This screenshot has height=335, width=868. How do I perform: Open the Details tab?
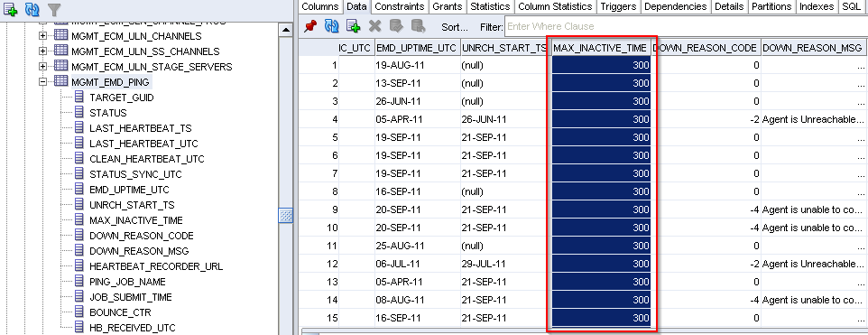(x=728, y=6)
